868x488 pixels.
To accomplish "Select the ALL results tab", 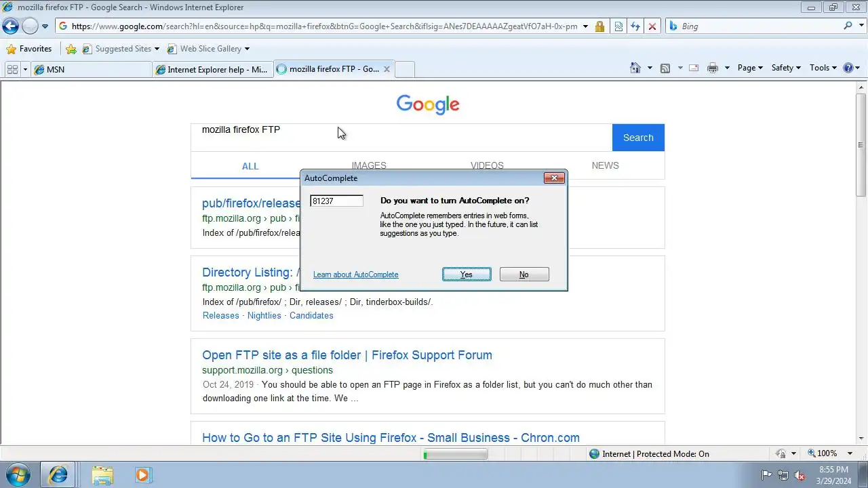I will 250,166.
